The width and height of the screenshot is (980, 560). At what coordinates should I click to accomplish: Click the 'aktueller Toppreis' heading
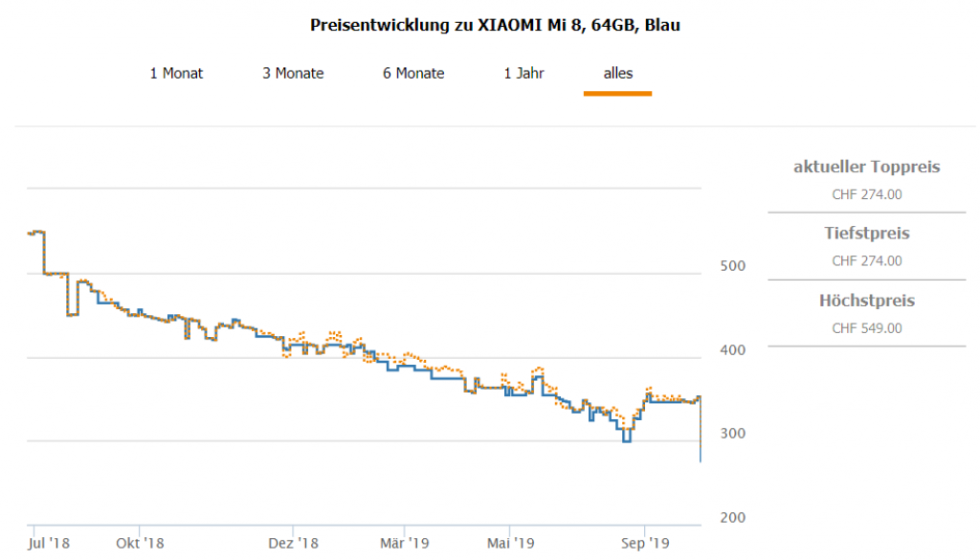pyautogui.click(x=866, y=167)
